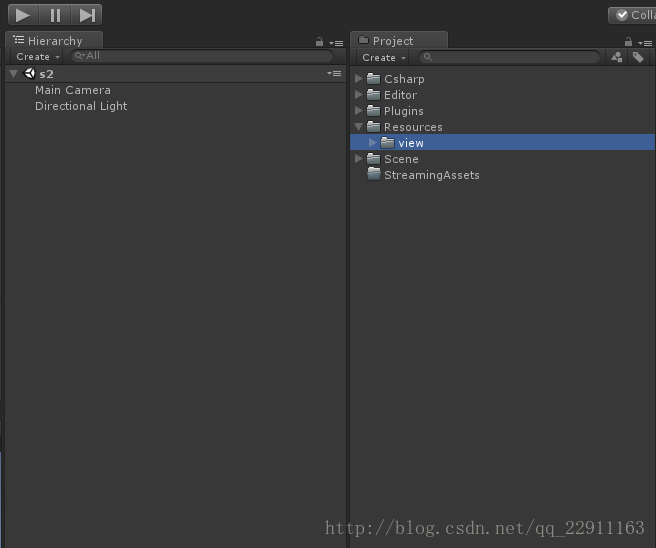Open the Project Create dropdown
656x548 pixels.
[384, 58]
